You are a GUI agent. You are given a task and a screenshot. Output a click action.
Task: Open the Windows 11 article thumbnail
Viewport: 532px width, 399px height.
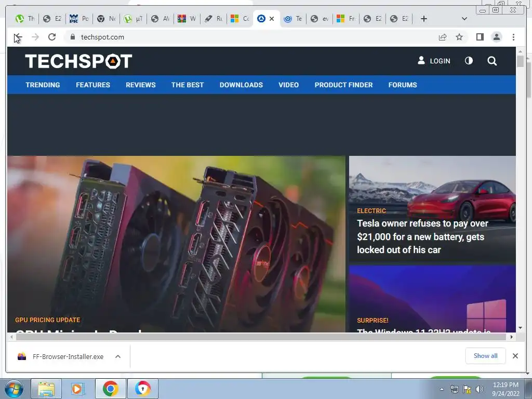click(432, 299)
